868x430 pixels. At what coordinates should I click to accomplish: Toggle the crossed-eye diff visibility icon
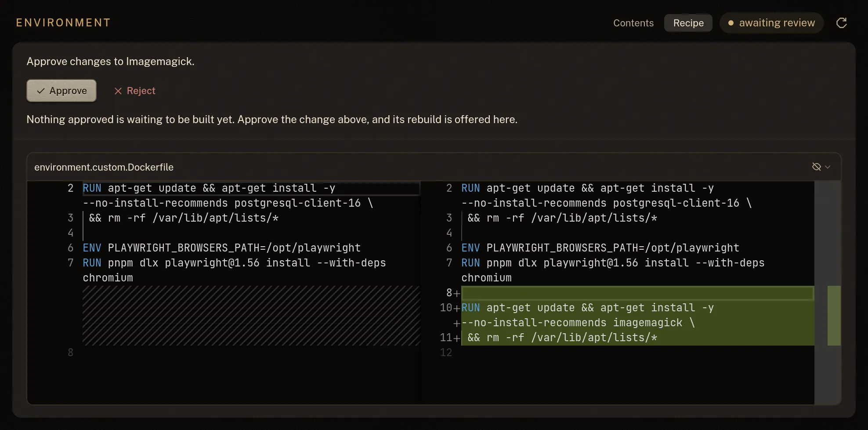[816, 167]
